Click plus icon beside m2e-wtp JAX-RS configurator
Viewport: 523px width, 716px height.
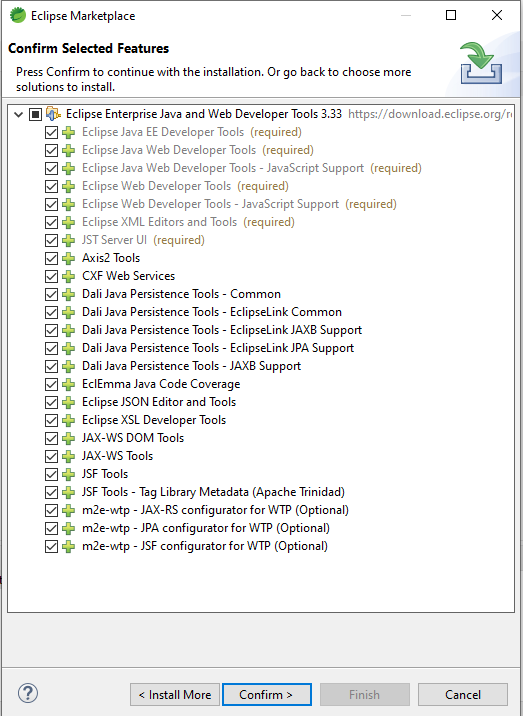(x=69, y=511)
